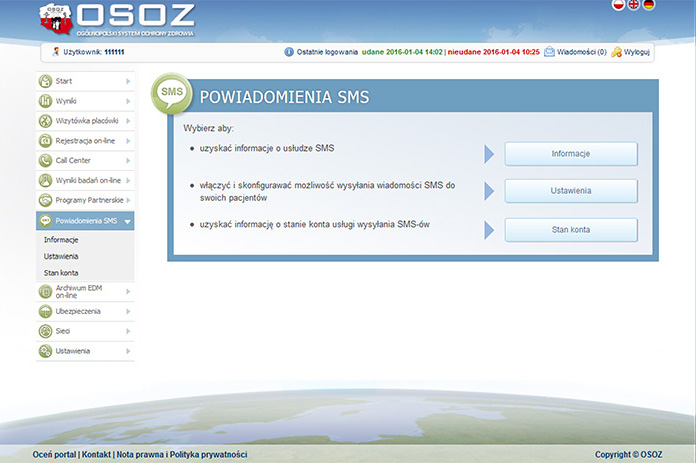The width and height of the screenshot is (696, 463).
Task: Click the Ubezpieczenia umbrella icon
Action: pyautogui.click(x=45, y=311)
